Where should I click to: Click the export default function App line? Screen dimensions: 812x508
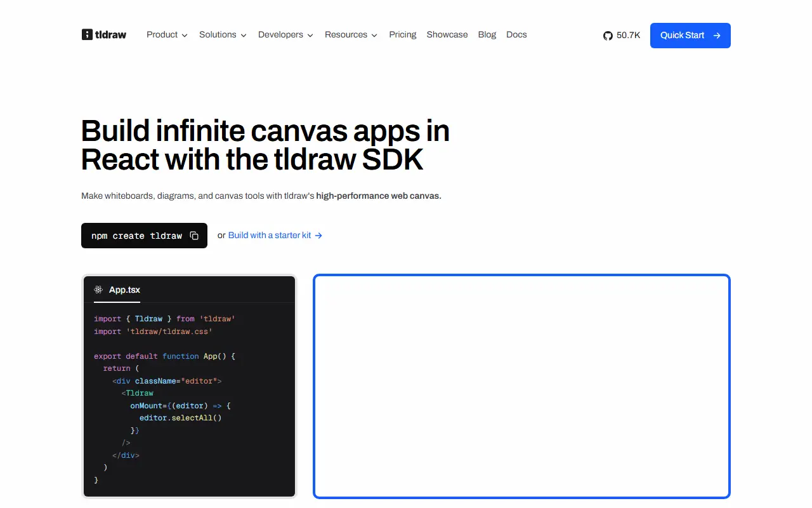pos(164,356)
